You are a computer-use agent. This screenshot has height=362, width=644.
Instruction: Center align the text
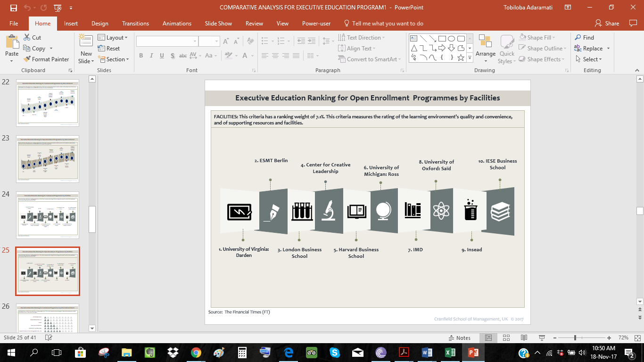(275, 56)
